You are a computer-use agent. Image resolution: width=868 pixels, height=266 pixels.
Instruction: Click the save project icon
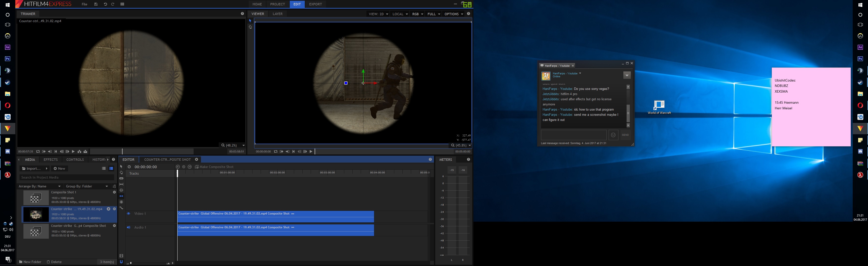(x=96, y=4)
